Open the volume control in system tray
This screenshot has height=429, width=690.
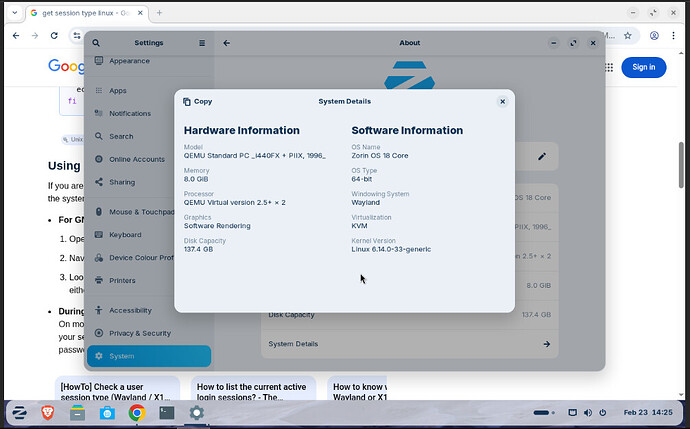[588, 412]
